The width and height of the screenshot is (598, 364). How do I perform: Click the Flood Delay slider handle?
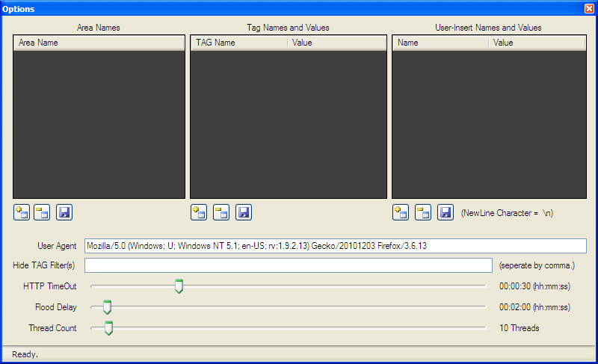pos(107,307)
